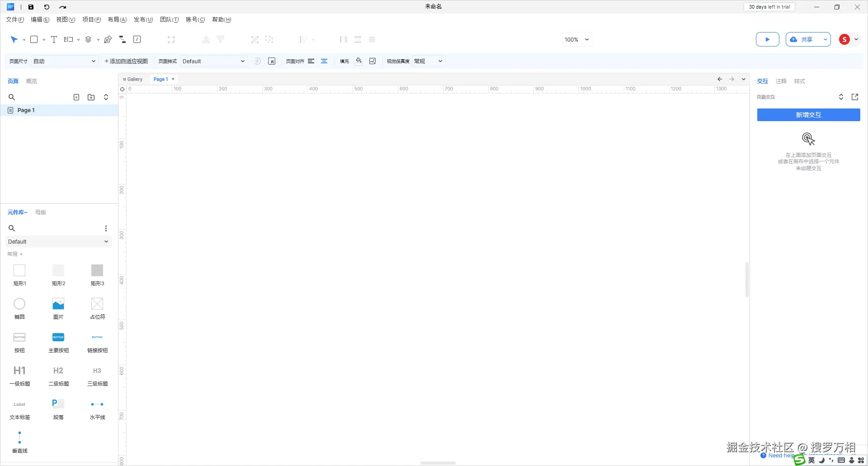This screenshot has width=868, height=466.
Task: Expand or collapse 页面交互 section arrows
Action: pyautogui.click(x=841, y=97)
